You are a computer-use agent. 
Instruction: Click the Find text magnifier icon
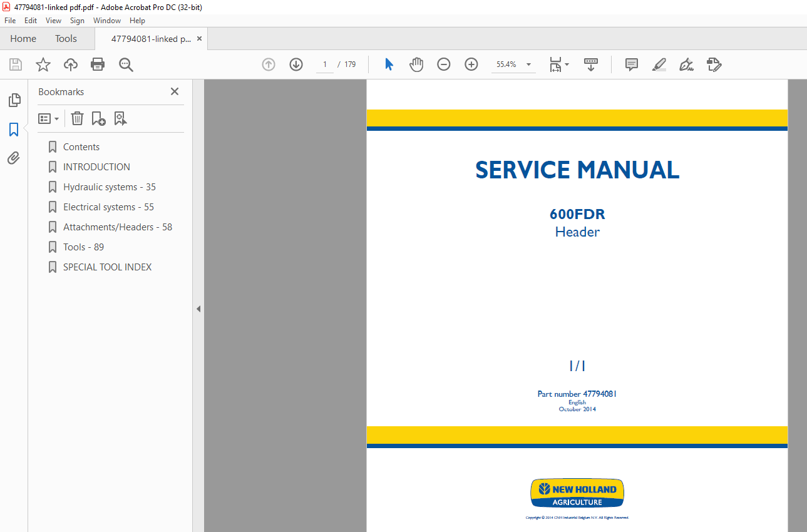[x=126, y=64]
